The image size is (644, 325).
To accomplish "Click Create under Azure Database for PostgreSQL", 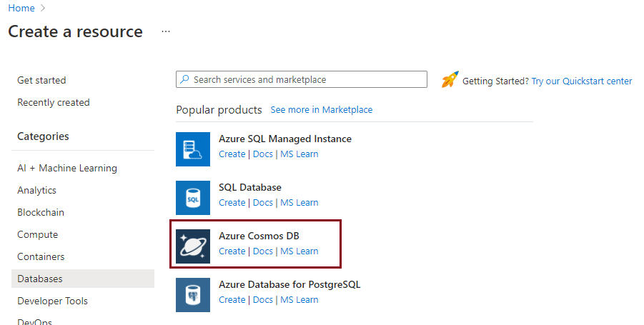I will [232, 300].
